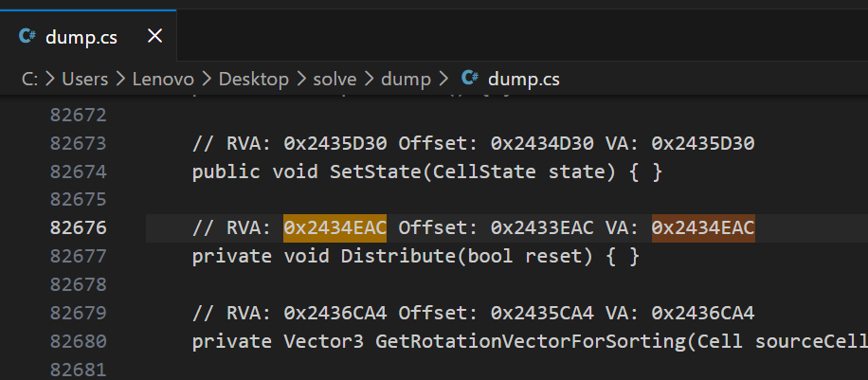Screen dimensions: 868x380
Task: Click line number 82676 in the gutter
Action: click(x=78, y=228)
